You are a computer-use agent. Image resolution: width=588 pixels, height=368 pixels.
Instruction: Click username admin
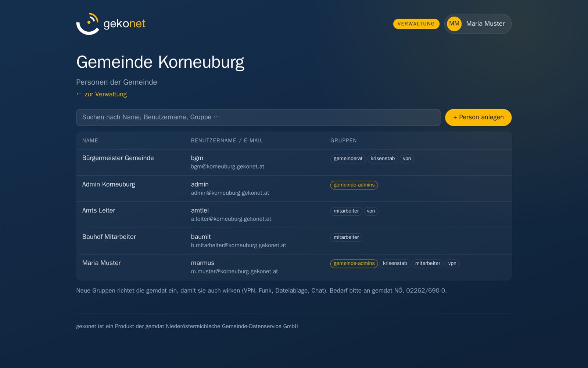click(x=200, y=184)
